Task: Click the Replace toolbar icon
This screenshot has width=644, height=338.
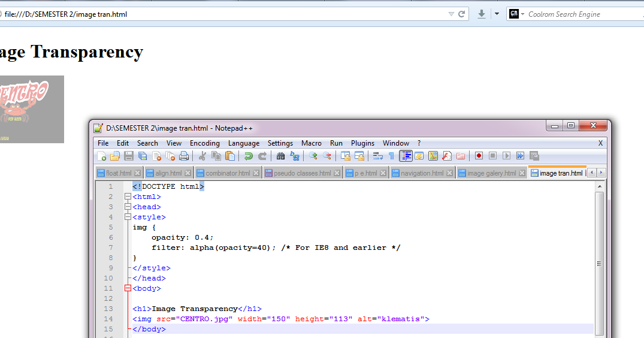Action: coord(295,156)
